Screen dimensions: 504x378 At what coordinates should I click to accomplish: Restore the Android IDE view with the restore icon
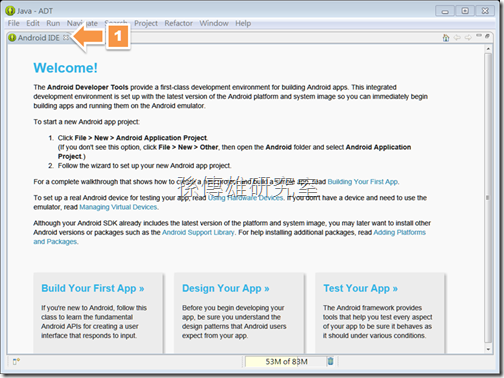coord(487,36)
